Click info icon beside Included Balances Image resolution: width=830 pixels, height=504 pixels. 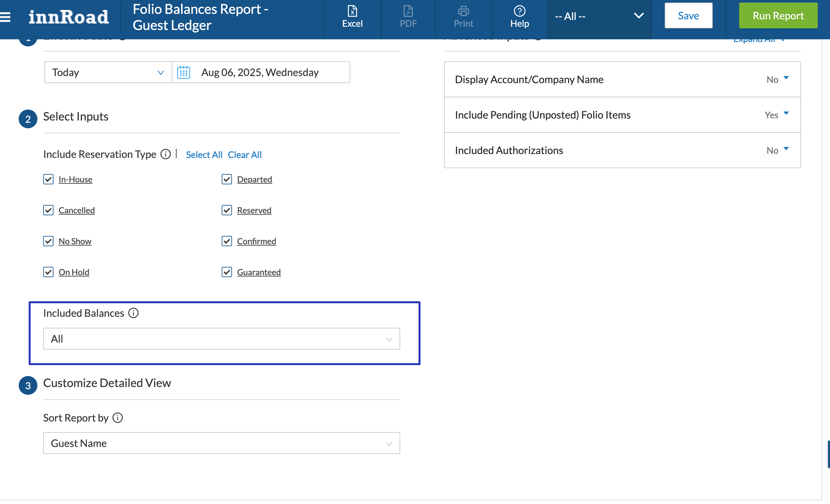(133, 313)
